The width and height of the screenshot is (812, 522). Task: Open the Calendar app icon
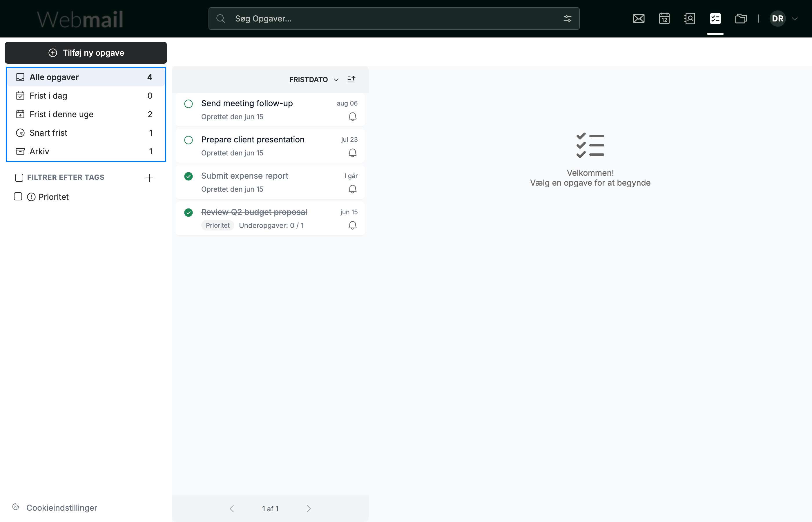(664, 19)
